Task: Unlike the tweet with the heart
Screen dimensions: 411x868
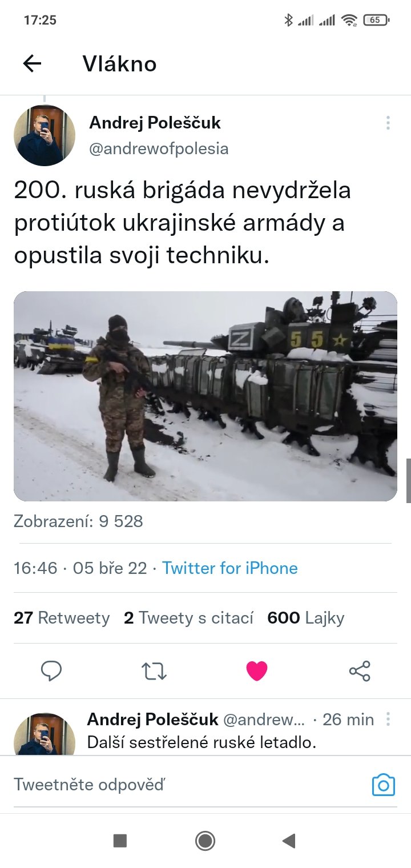Action: 257,670
